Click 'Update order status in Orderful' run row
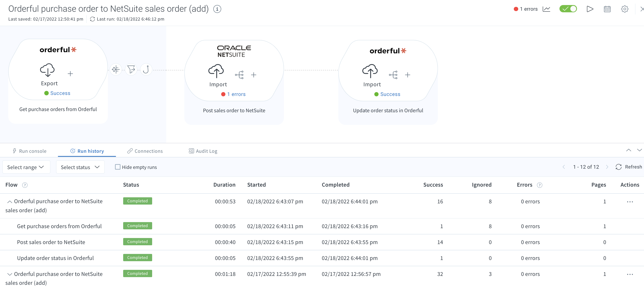This screenshot has width=644, height=289. point(322,258)
